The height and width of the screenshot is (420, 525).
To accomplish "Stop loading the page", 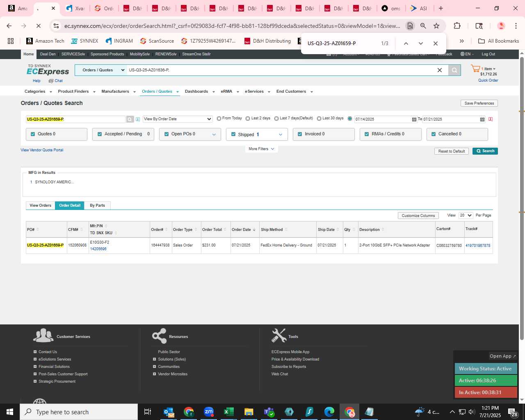I will click(38, 26).
